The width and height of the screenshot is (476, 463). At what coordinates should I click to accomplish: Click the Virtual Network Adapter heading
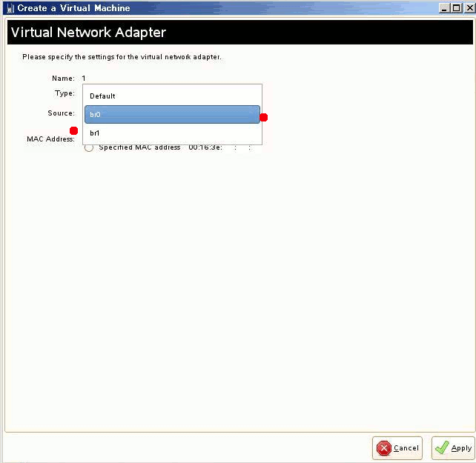[x=89, y=32]
